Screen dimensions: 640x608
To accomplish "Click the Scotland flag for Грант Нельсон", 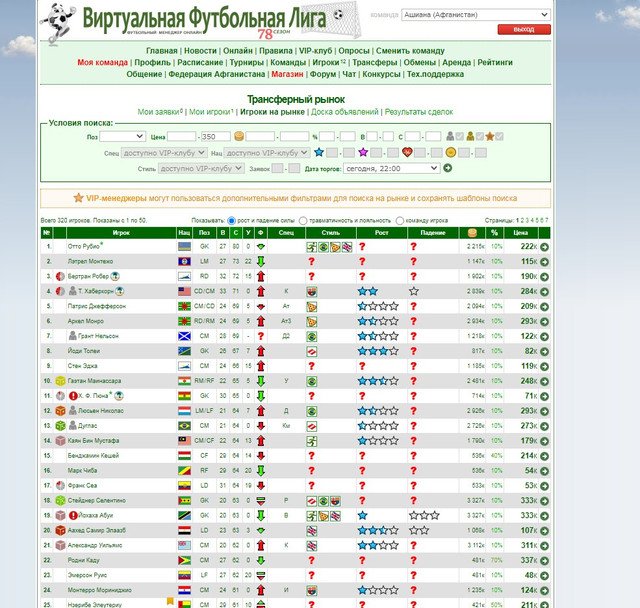I will click(184, 336).
